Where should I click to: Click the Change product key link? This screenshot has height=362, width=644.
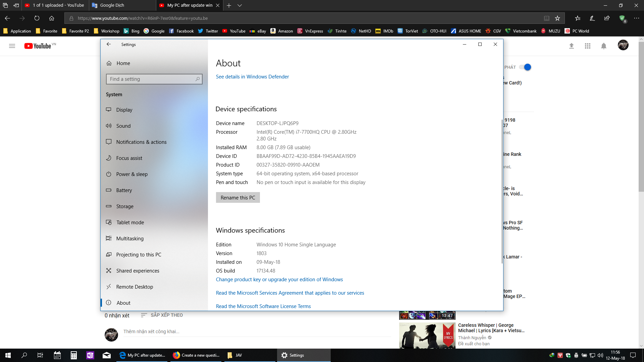click(x=279, y=279)
